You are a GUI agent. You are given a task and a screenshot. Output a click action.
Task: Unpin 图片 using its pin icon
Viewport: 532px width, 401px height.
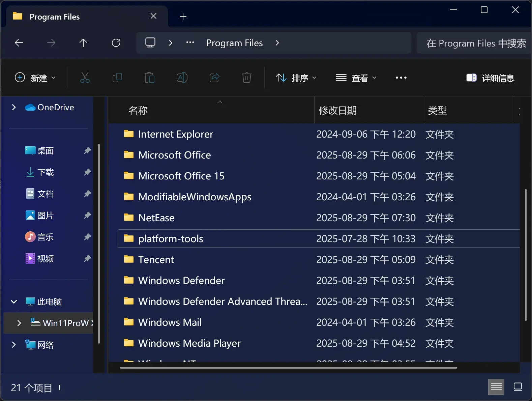coord(87,215)
